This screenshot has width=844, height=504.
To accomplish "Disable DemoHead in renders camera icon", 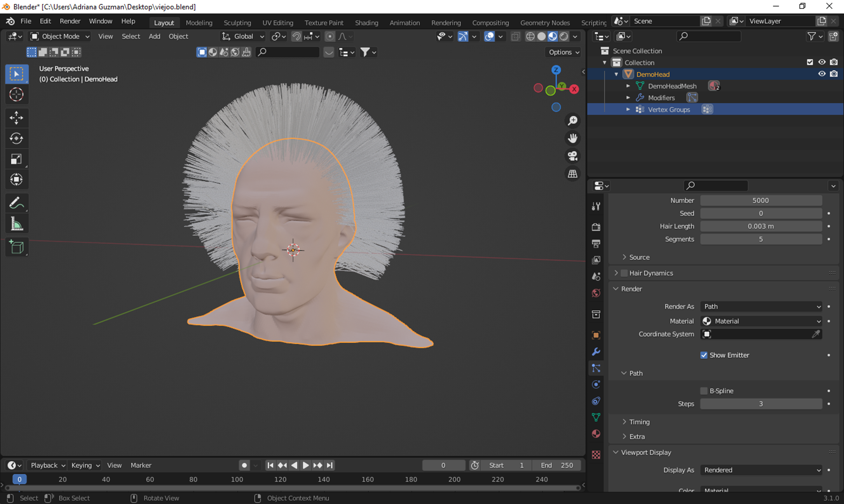I will [834, 74].
